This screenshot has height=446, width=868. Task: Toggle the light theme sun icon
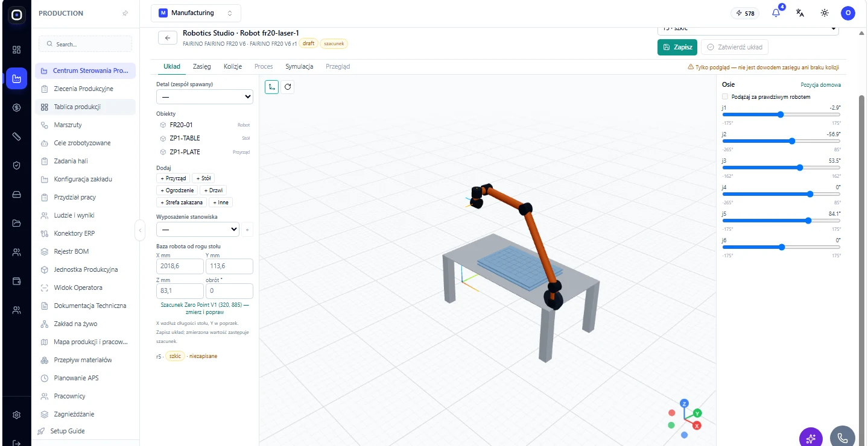click(x=825, y=13)
